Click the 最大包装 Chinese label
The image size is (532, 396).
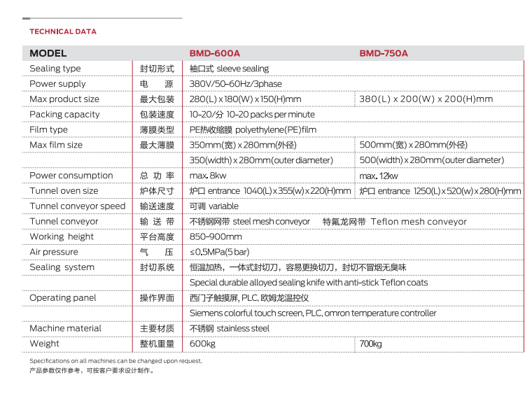[x=157, y=99]
